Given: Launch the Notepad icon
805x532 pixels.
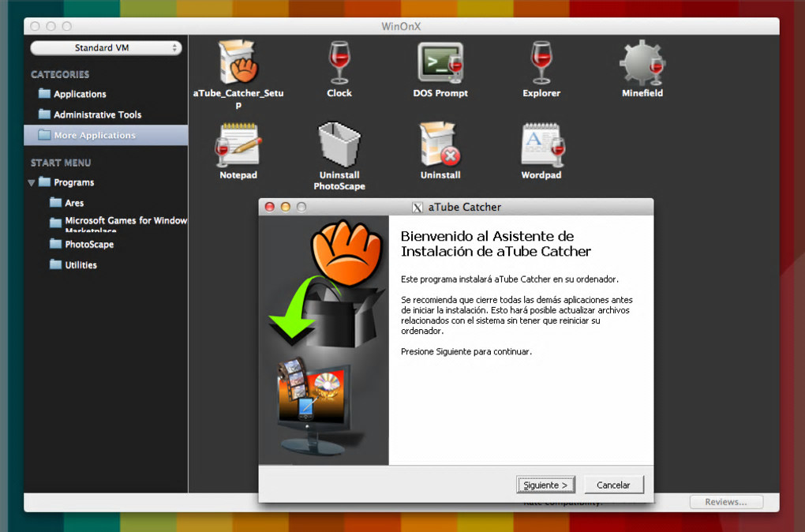Looking at the screenshot, I should [x=238, y=144].
